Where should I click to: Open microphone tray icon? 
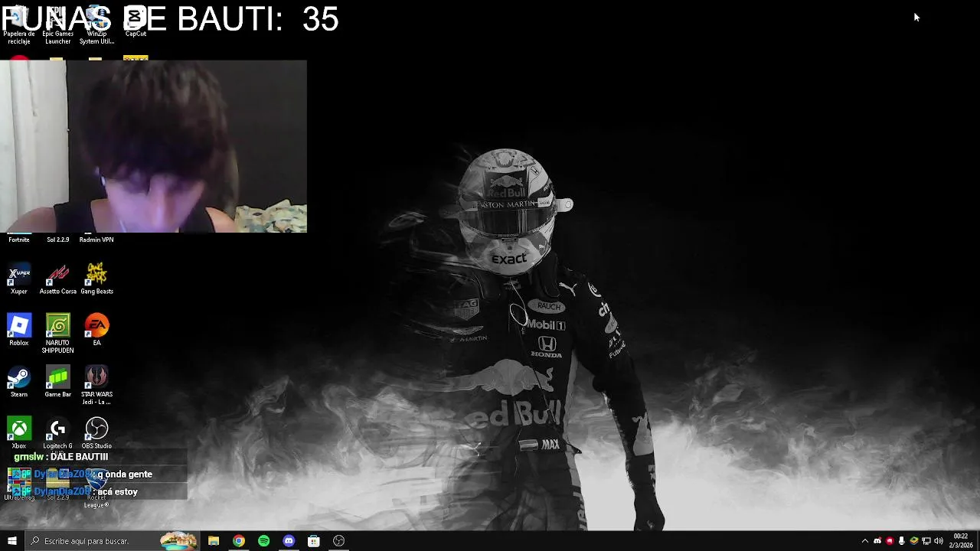click(x=902, y=541)
